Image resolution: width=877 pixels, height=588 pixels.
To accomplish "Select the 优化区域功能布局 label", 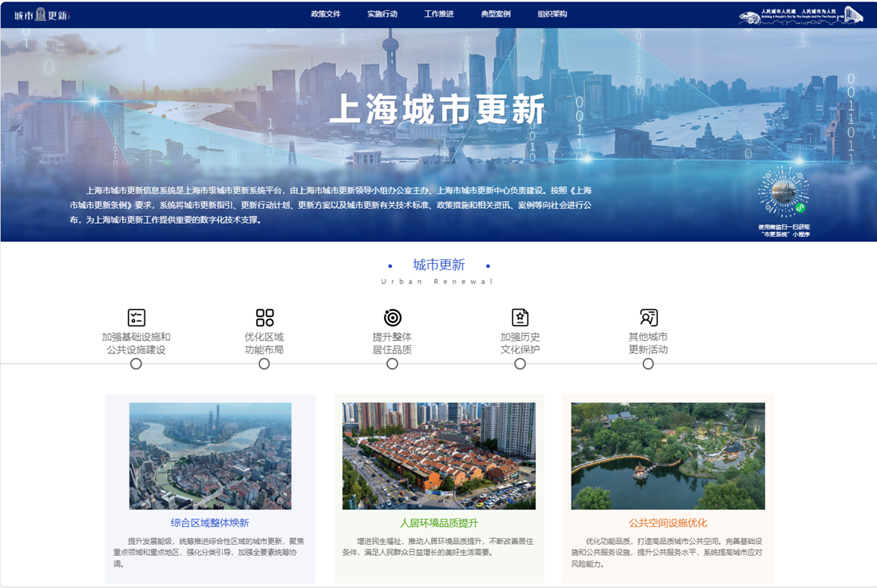I will (x=264, y=343).
